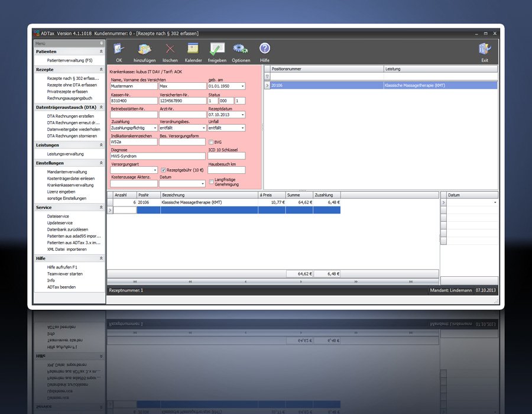
Task: Select DTA Rechnungen erstellen
Action: coord(70,116)
